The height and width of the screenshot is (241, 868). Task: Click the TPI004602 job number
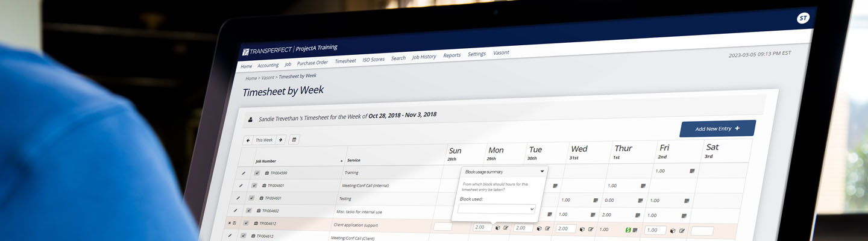pyautogui.click(x=269, y=211)
